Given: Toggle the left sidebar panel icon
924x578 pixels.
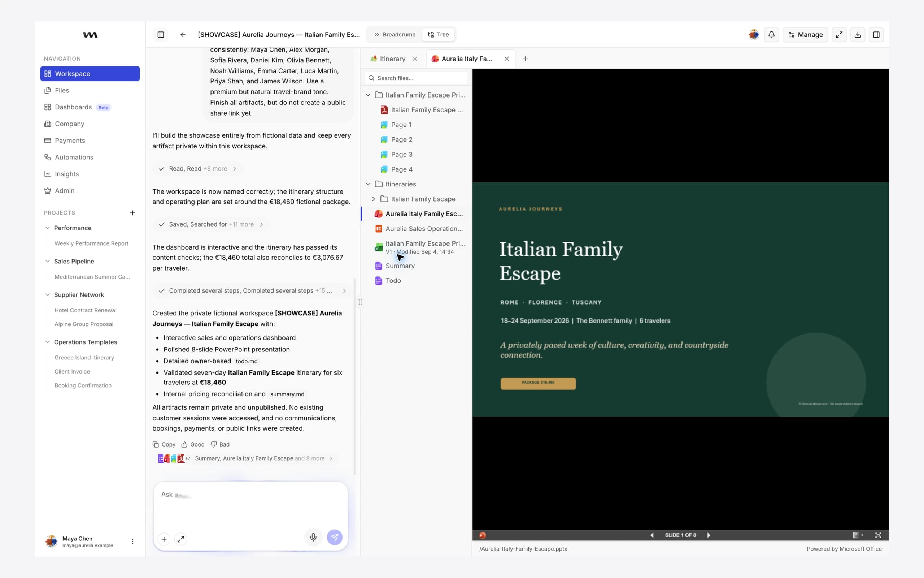Looking at the screenshot, I should pos(161,35).
